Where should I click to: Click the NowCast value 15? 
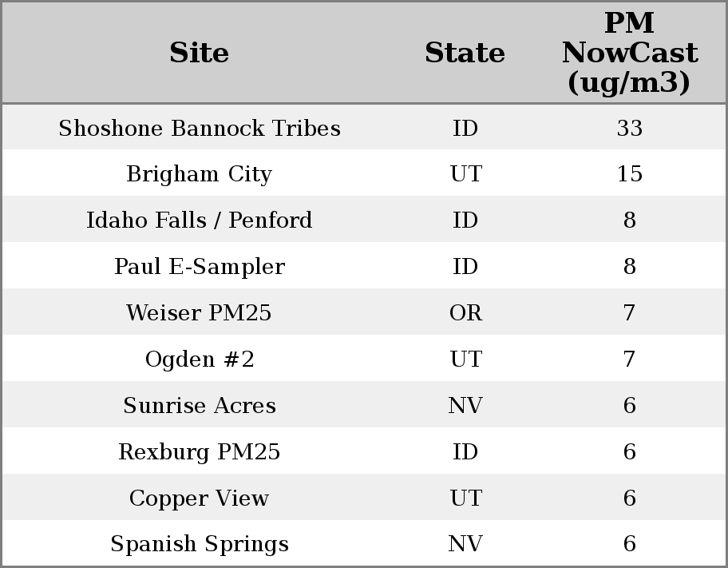[629, 174]
